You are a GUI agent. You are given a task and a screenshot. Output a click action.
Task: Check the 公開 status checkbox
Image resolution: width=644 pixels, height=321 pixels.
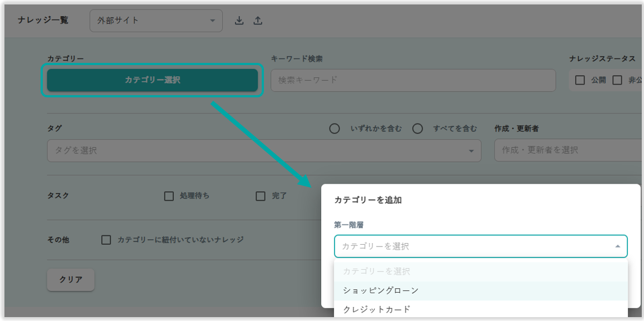pyautogui.click(x=580, y=80)
